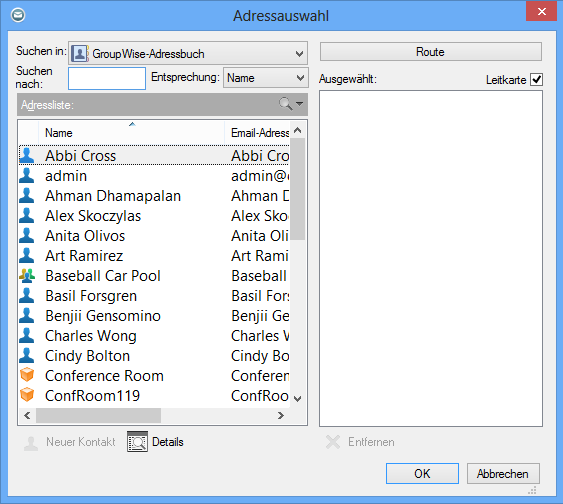Viewport: 563px width, 504px height.
Task: Open the filter arrow beside the search magnifier
Action: 299,104
